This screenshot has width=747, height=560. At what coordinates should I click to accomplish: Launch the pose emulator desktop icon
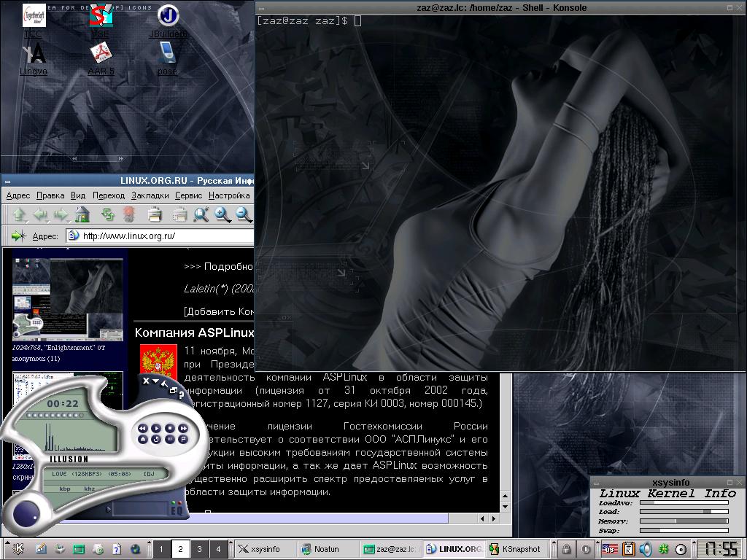click(167, 58)
